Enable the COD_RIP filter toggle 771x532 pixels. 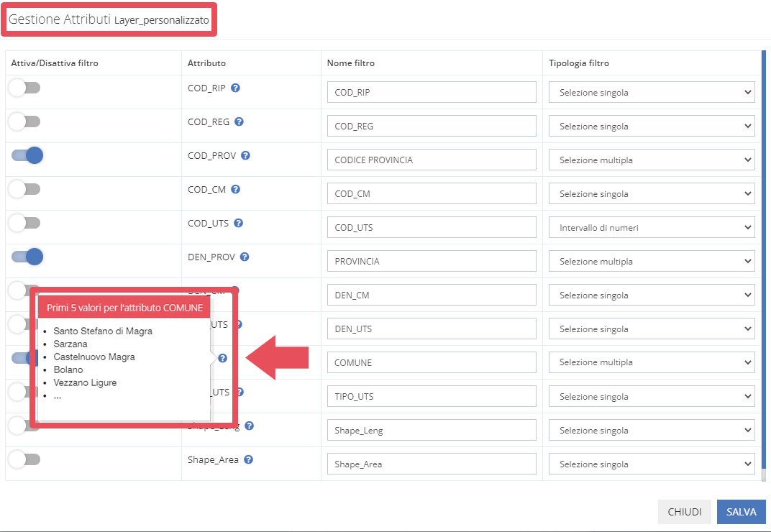26,88
